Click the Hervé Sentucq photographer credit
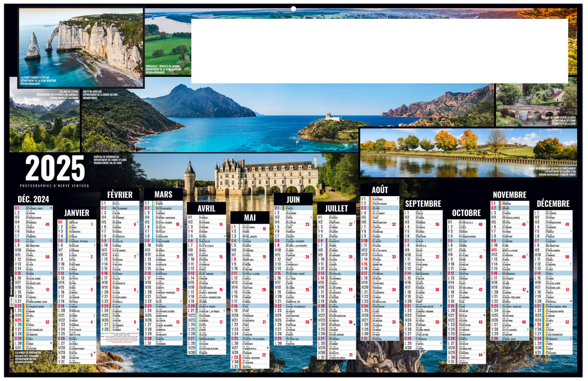The height and width of the screenshot is (381, 588). pyautogui.click(x=54, y=186)
